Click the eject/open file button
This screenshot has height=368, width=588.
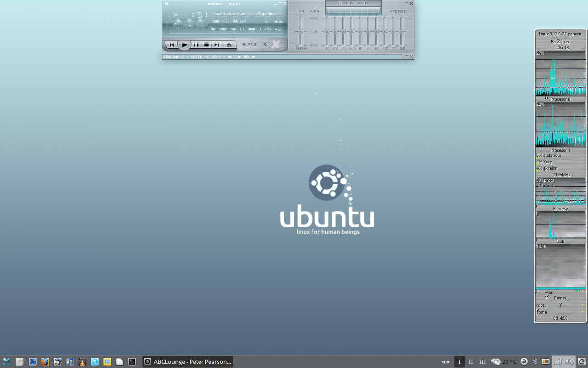coord(229,45)
